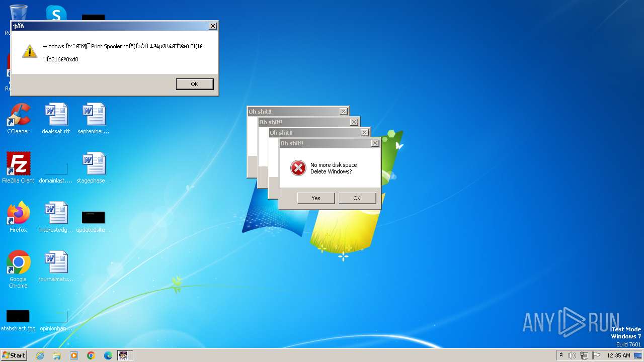Launch Internet Explorer from the taskbar
Screen dimensions: 644x362
[x=40, y=355]
